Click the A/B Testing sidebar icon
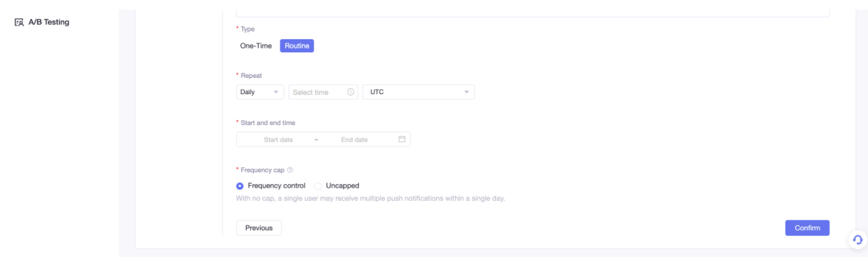The width and height of the screenshot is (868, 257). tap(18, 23)
